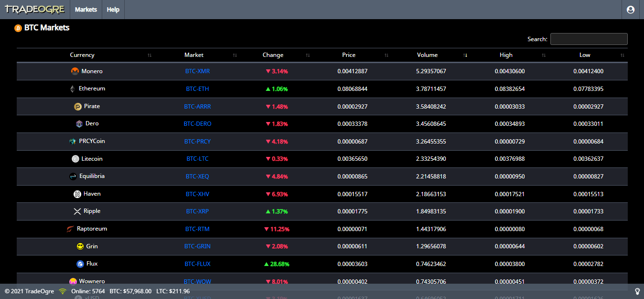
Task: Click the Ripple coin icon
Action: tap(77, 211)
